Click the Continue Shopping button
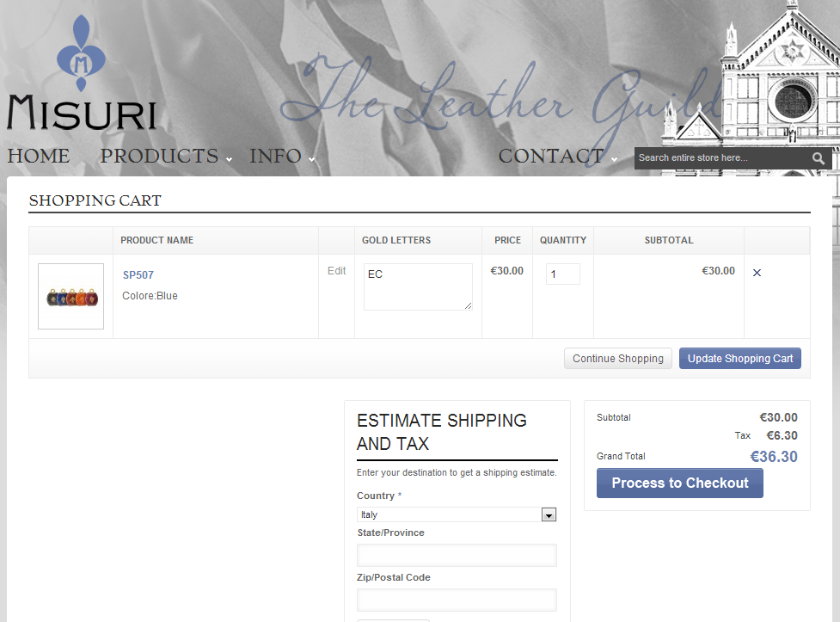Screen dimensions: 840x622 [617, 358]
